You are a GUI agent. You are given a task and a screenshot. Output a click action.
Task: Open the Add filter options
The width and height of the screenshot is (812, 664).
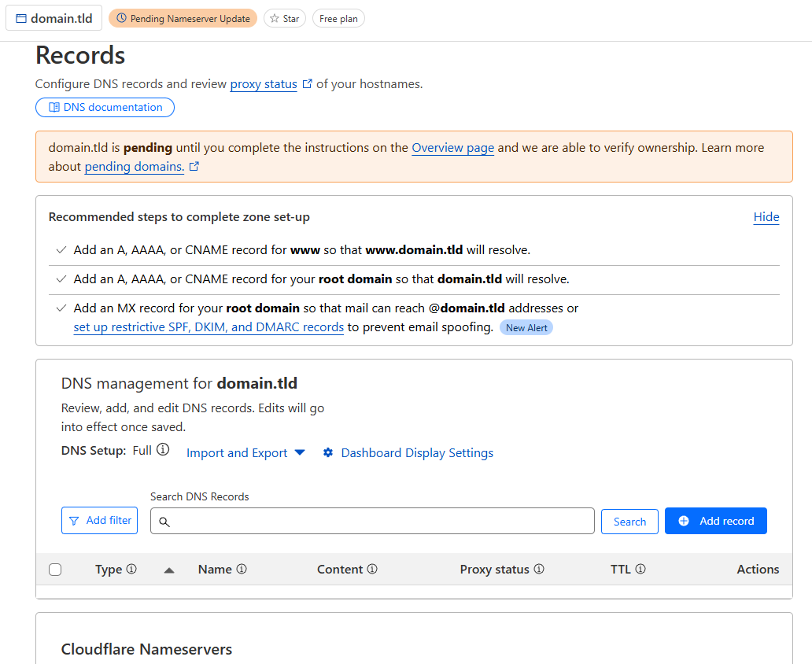click(100, 521)
